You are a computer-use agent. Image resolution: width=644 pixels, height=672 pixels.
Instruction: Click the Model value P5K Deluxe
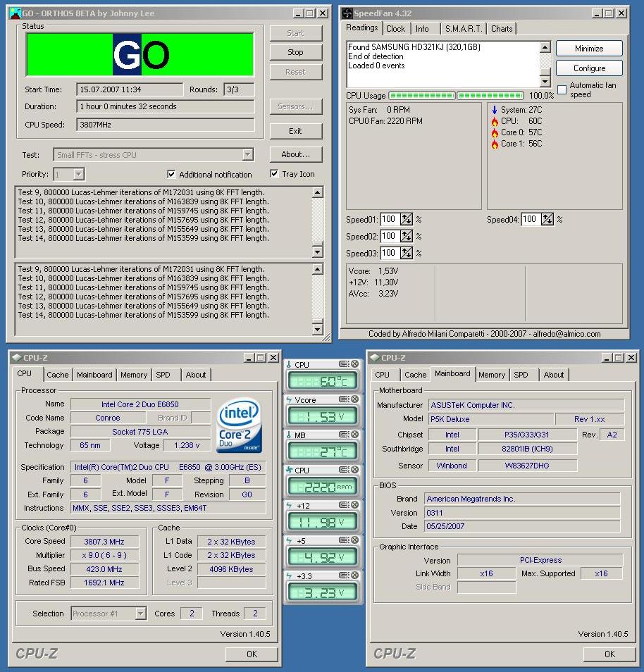point(490,419)
